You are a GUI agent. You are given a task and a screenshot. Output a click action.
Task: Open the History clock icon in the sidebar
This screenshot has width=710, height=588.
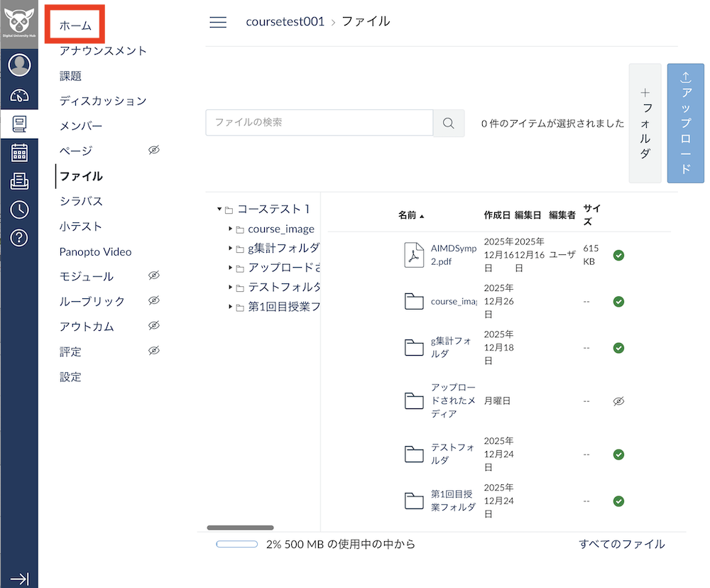pyautogui.click(x=19, y=209)
